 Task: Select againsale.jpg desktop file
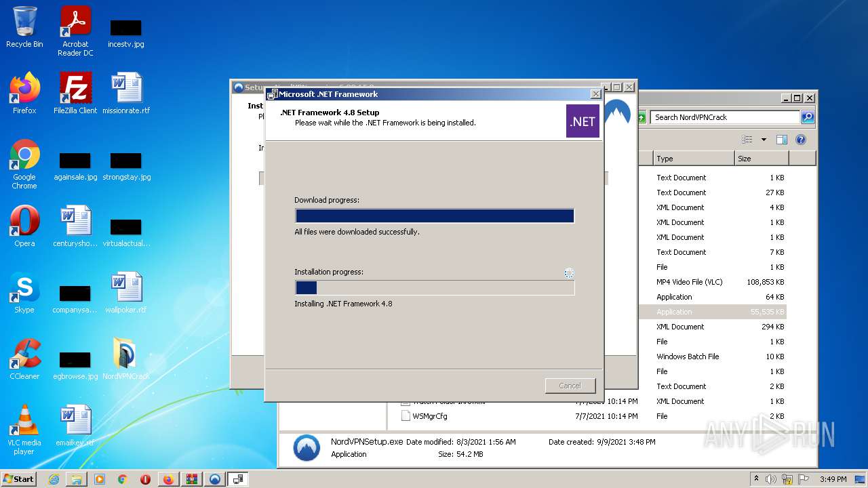point(75,166)
